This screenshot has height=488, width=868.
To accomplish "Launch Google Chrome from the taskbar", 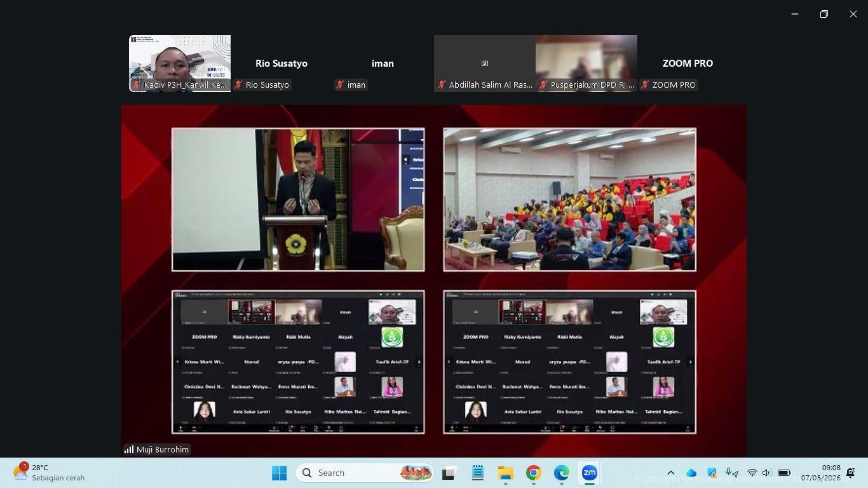I will [534, 473].
